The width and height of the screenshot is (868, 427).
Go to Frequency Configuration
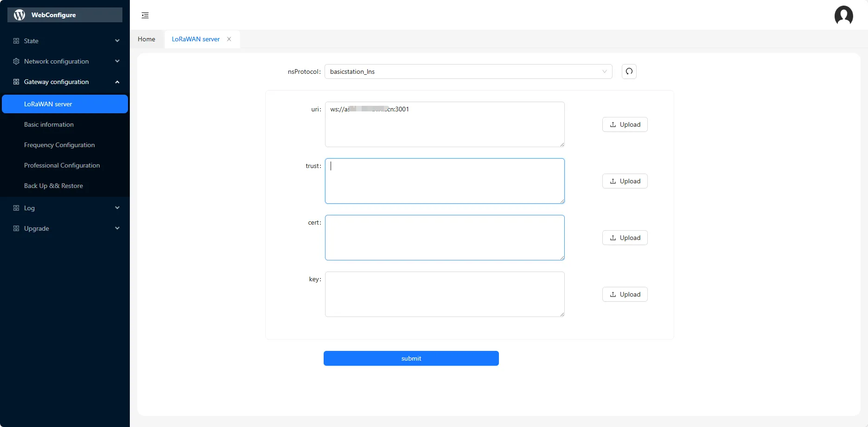click(65, 145)
